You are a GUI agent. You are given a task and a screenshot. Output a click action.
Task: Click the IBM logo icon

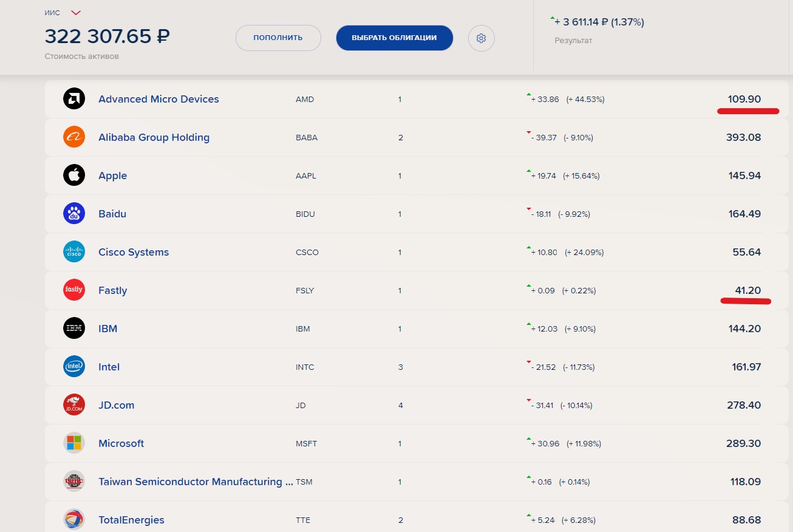tap(74, 329)
